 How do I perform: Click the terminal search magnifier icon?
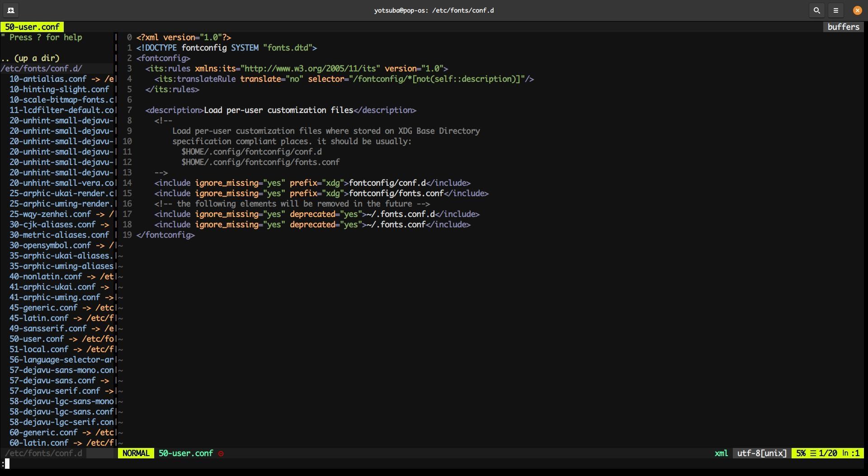coord(816,10)
